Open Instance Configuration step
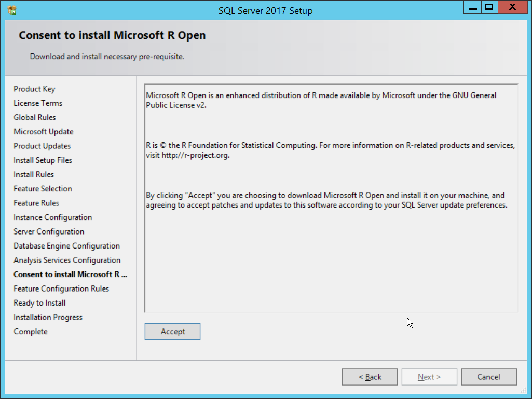The height and width of the screenshot is (399, 532). (53, 217)
